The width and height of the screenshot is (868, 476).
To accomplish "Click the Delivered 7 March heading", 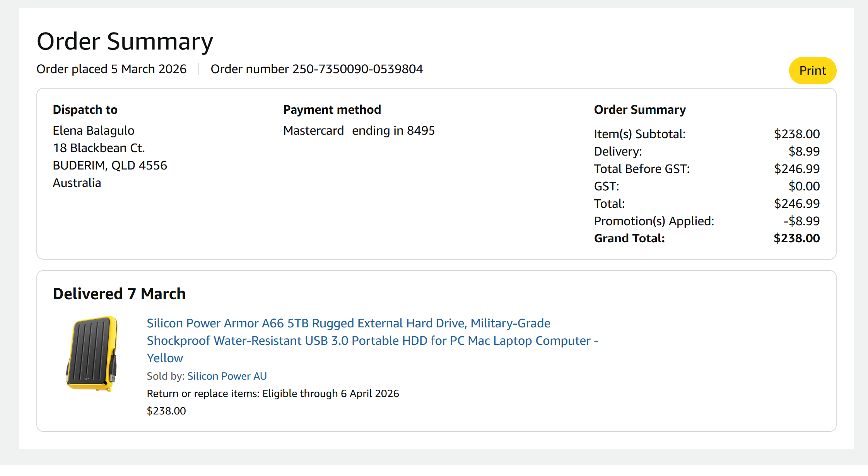I will [119, 294].
